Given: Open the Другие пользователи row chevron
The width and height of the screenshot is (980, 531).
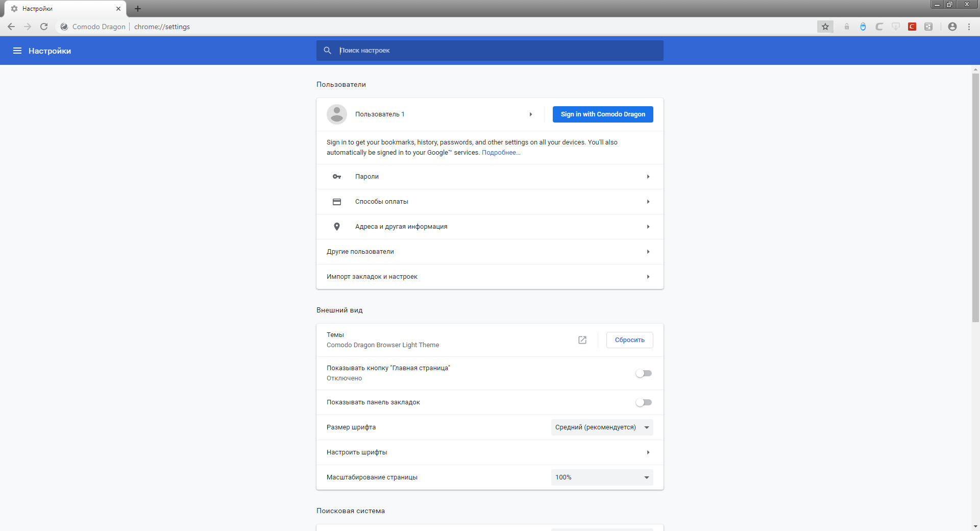Looking at the screenshot, I should (648, 252).
